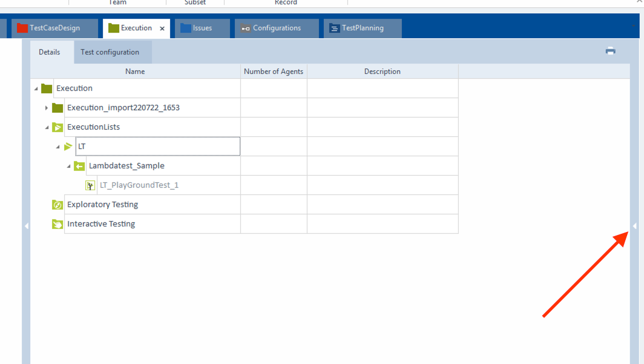The image size is (644, 364).
Task: Collapse the Lambdatest_Sample node
Action: (68, 167)
